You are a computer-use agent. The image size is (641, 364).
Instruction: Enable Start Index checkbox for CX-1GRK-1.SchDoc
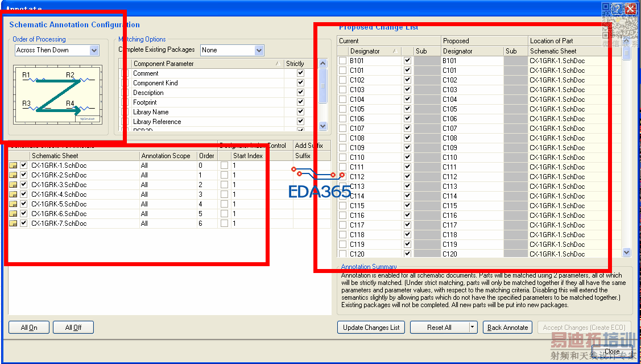click(x=224, y=166)
